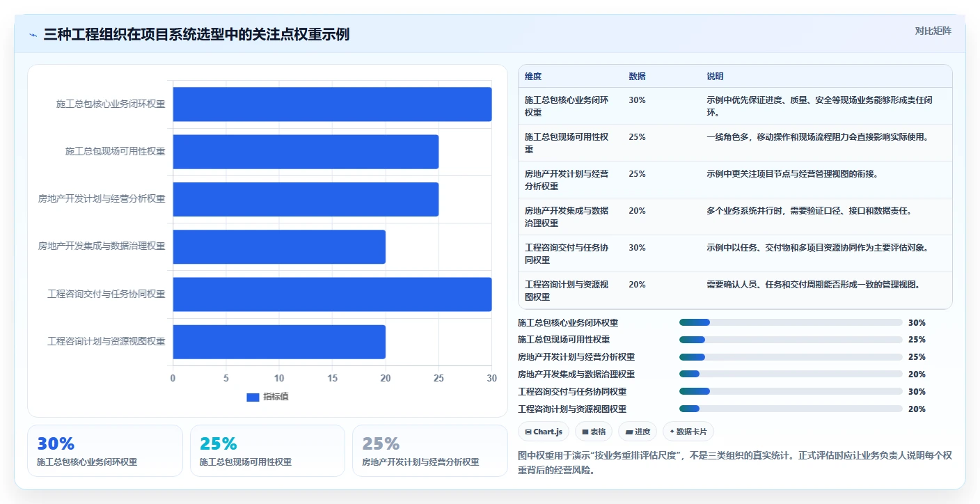980x504 pixels.
Task: Click the 25% table cell in 施工总包现场可用性权重 row
Action: pos(637,137)
